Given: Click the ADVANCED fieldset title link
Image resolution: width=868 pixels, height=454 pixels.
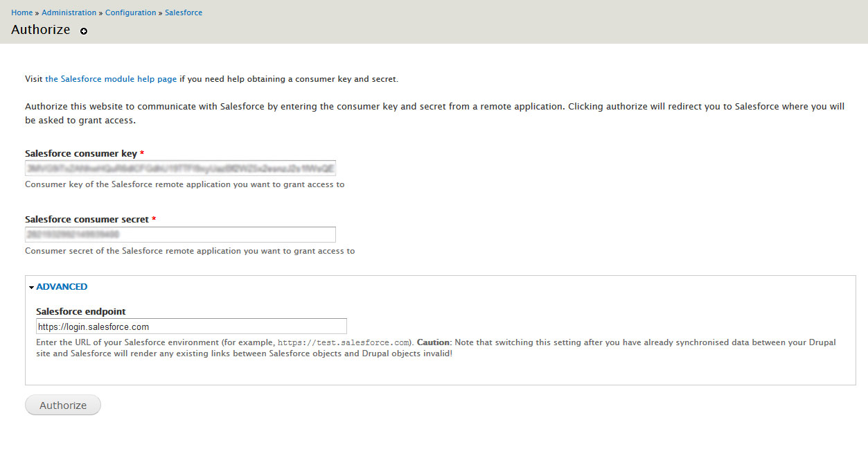Looking at the screenshot, I should tap(62, 286).
